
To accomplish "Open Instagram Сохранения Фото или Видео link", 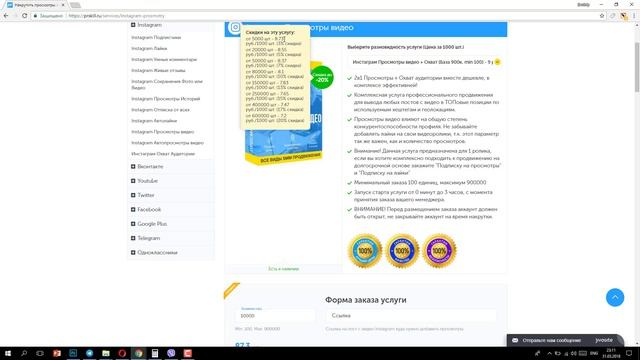I will click(167, 84).
